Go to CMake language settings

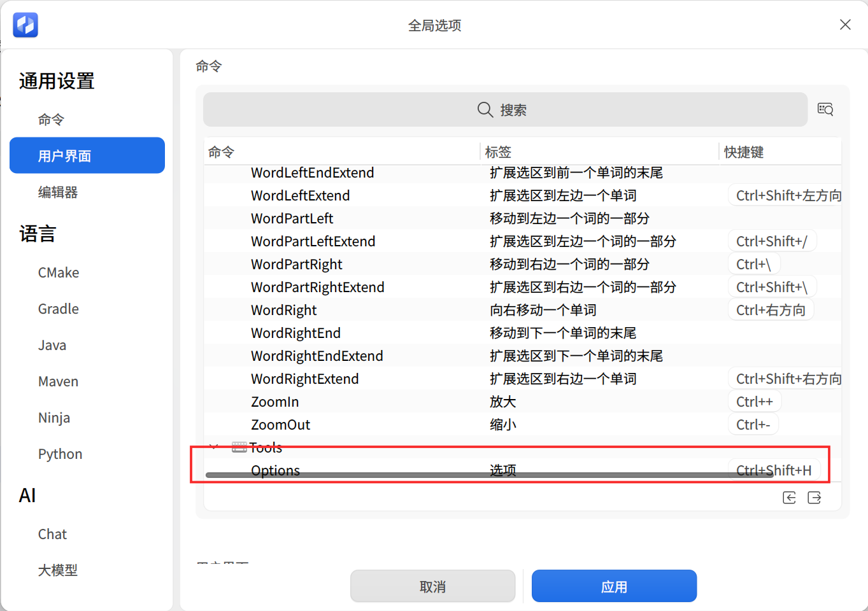click(59, 272)
